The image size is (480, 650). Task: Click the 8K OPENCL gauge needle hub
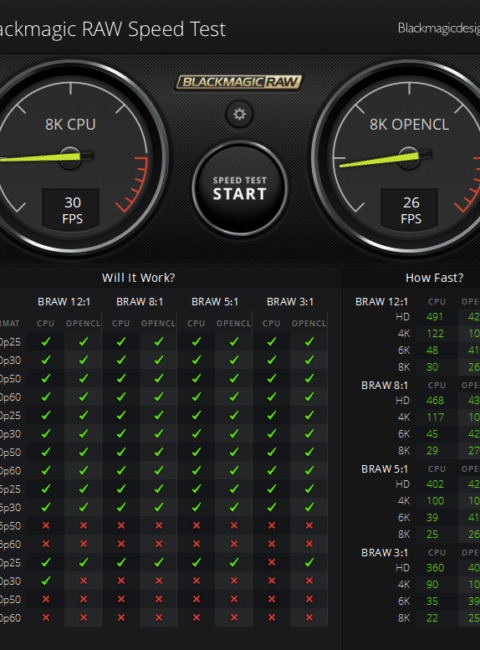point(409,157)
